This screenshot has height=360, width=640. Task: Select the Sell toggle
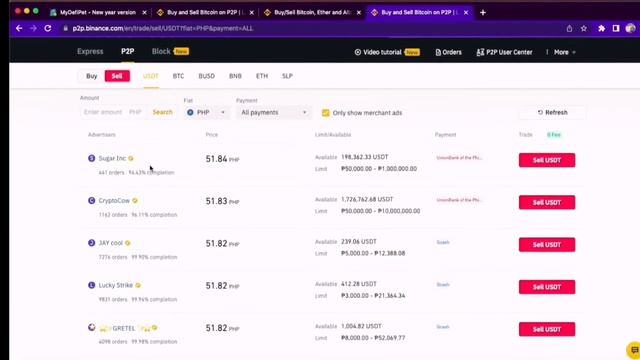[x=117, y=76]
